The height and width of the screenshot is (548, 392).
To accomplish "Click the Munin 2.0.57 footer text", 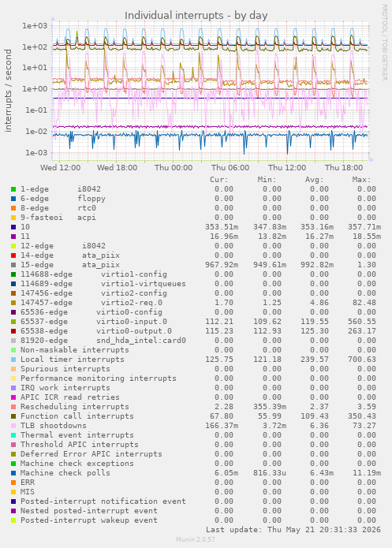I will tap(196, 539).
